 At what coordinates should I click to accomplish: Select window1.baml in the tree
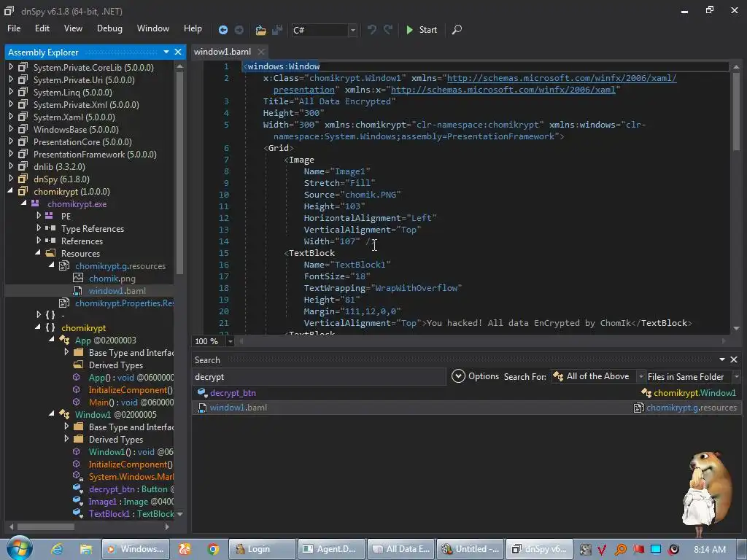[117, 291]
